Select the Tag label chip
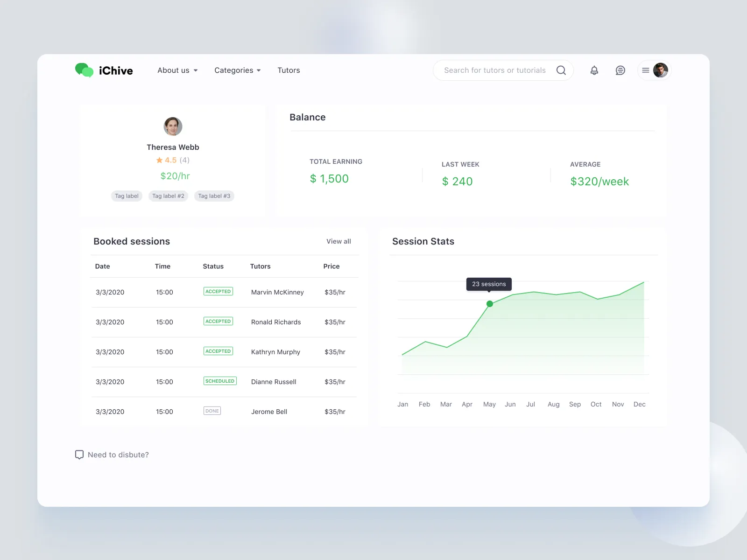Viewport: 747px width, 560px height. 127,196
